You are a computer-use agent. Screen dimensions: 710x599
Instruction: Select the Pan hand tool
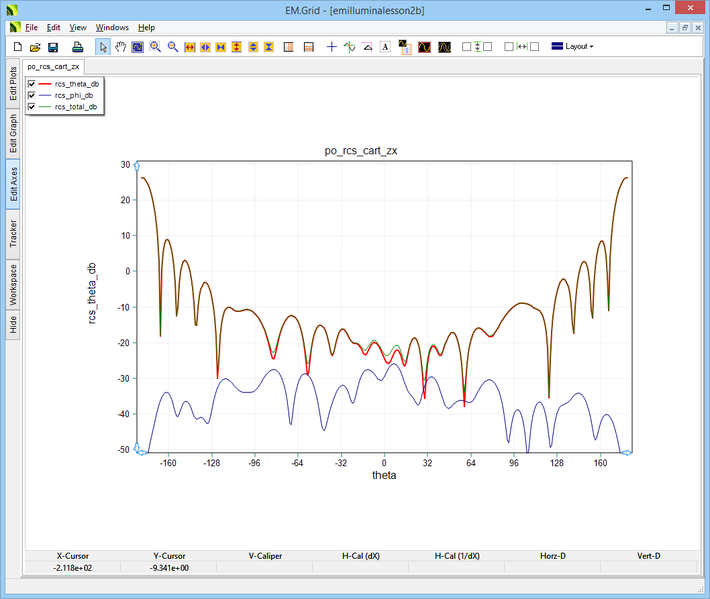pos(121,47)
